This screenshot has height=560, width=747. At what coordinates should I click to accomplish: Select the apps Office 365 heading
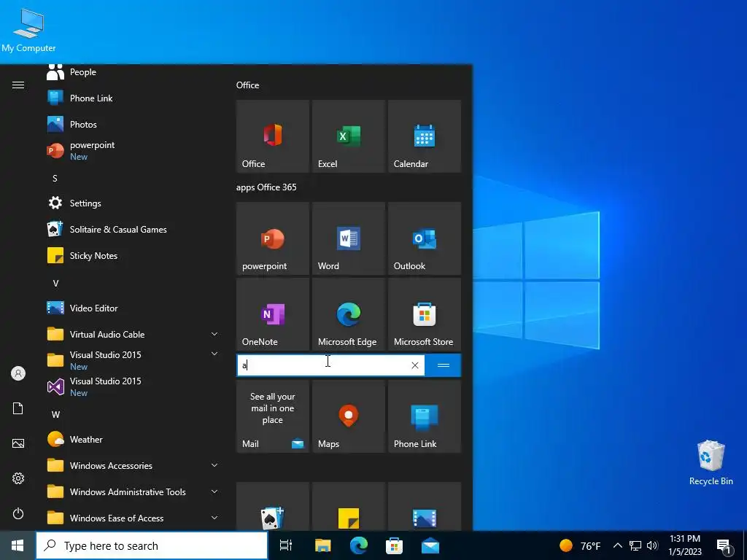[x=266, y=187]
